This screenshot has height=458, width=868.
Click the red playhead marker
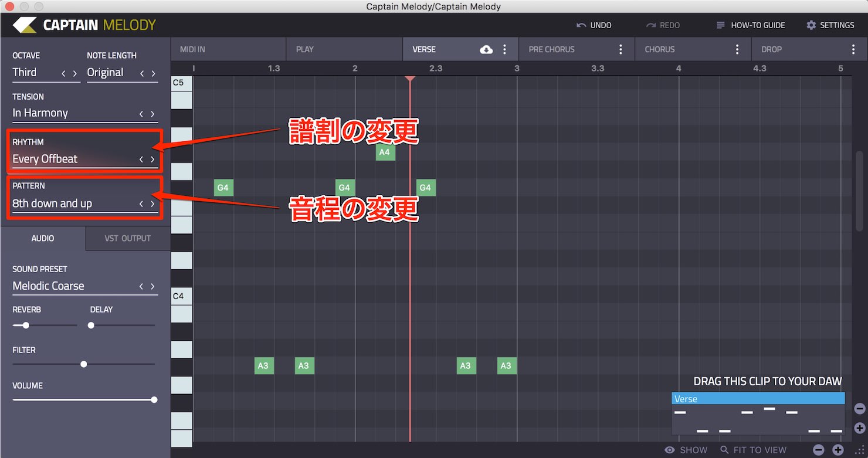click(410, 79)
